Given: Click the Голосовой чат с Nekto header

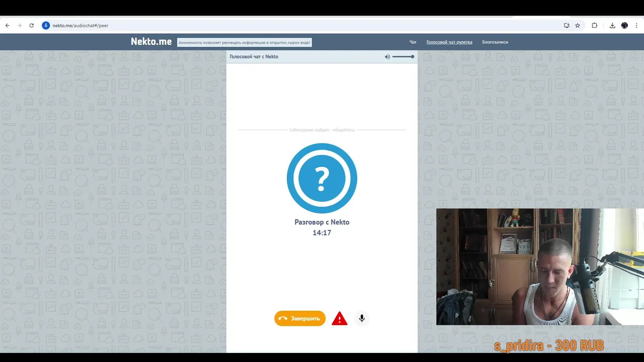Looking at the screenshot, I should (254, 57).
